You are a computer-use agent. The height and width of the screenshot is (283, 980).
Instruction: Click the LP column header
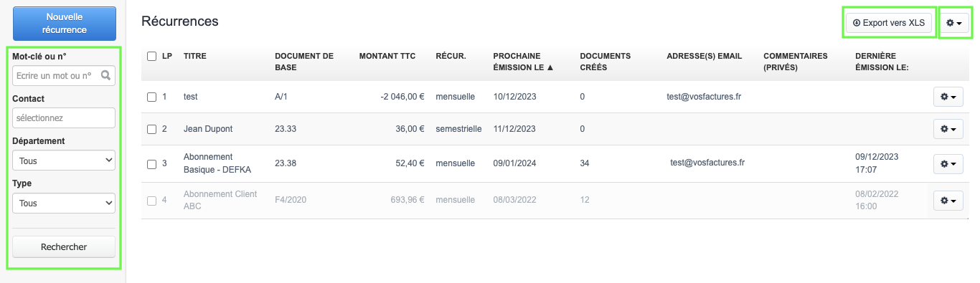pyautogui.click(x=167, y=56)
